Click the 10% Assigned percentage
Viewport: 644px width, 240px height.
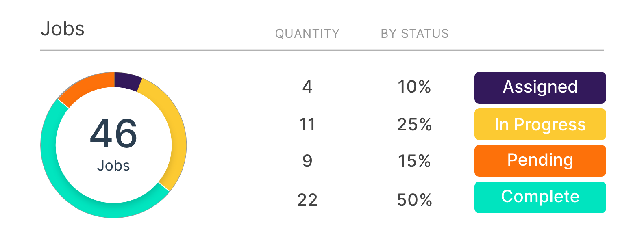coord(414,86)
